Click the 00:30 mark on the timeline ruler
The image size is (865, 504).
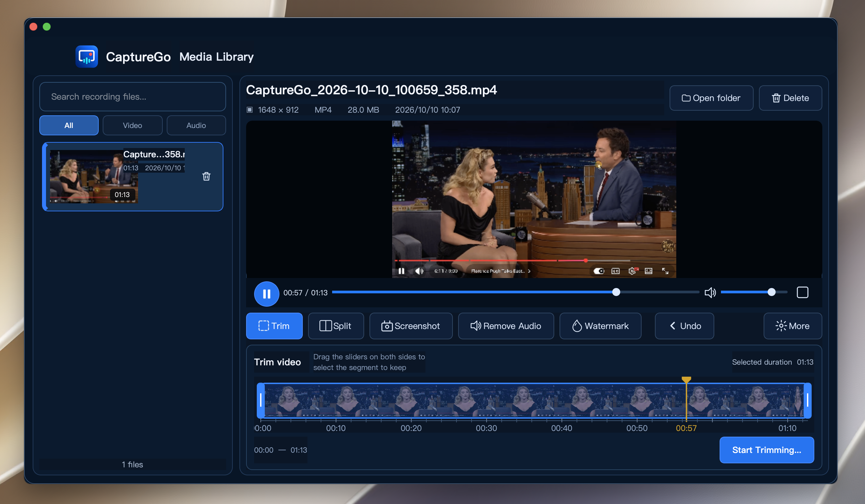pos(486,428)
